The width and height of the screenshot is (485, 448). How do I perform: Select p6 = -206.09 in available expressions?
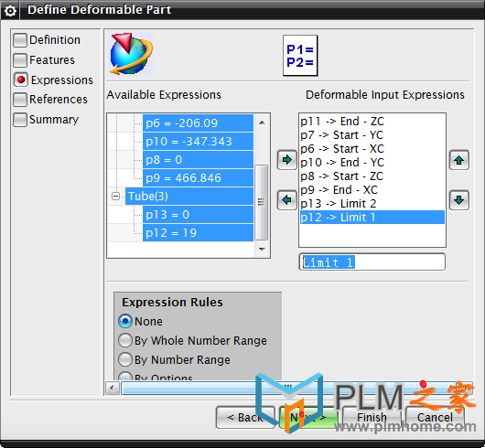click(x=198, y=123)
